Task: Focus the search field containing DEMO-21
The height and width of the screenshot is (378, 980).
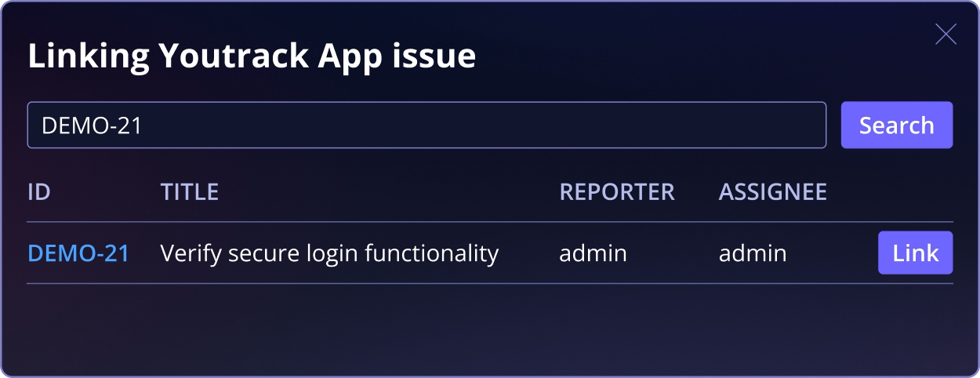Action: pyautogui.click(x=426, y=125)
